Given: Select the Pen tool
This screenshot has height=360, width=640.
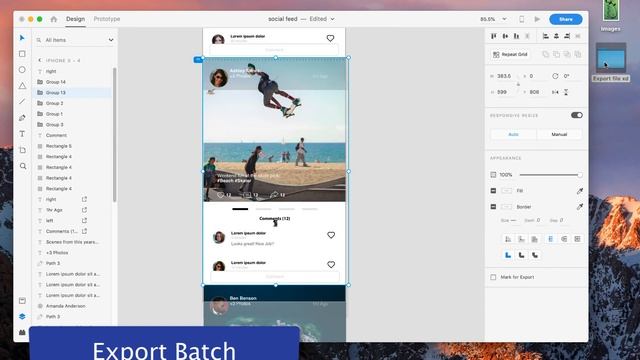Looking at the screenshot, I should click(x=22, y=118).
